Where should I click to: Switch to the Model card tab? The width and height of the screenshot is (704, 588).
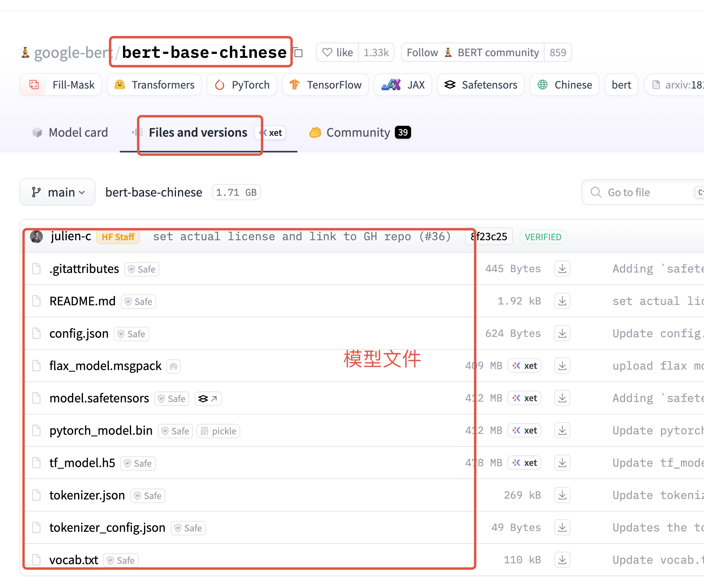pyautogui.click(x=70, y=133)
